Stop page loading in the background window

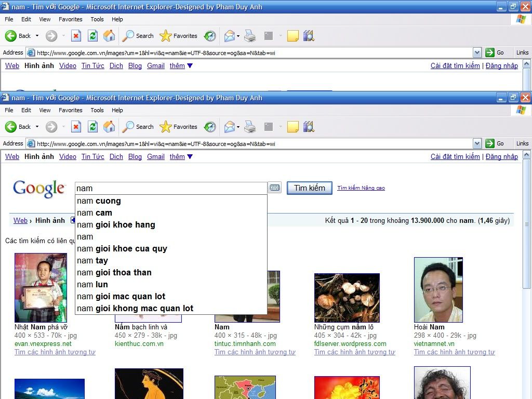pyautogui.click(x=76, y=36)
